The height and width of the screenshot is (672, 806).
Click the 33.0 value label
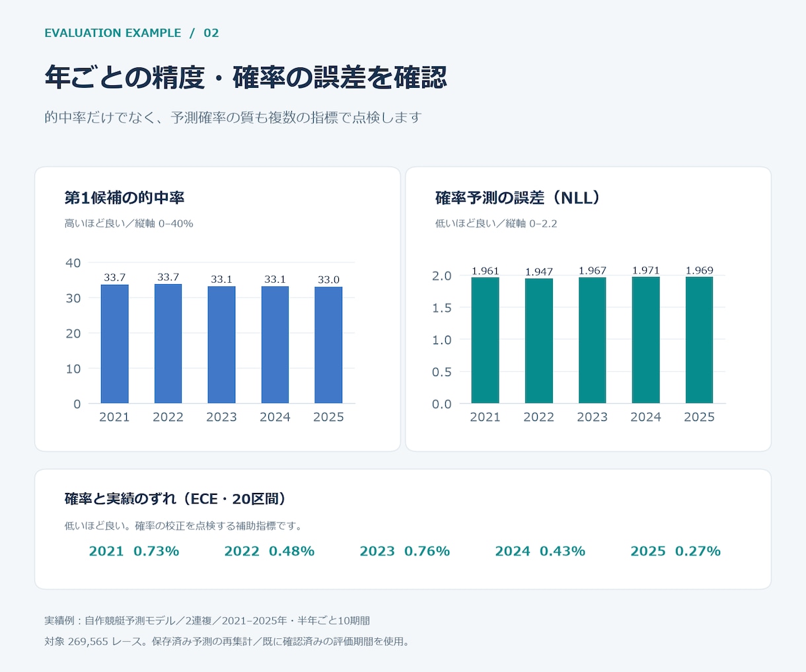coord(328,280)
